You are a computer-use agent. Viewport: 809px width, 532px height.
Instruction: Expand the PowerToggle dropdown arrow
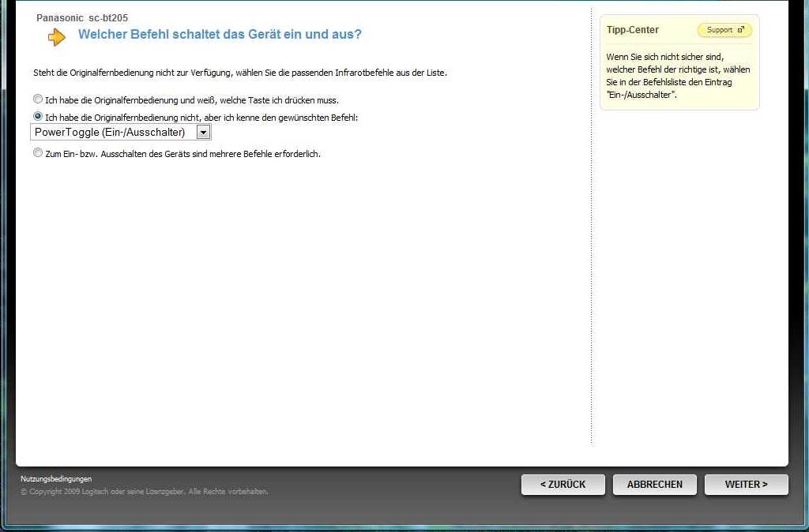203,133
